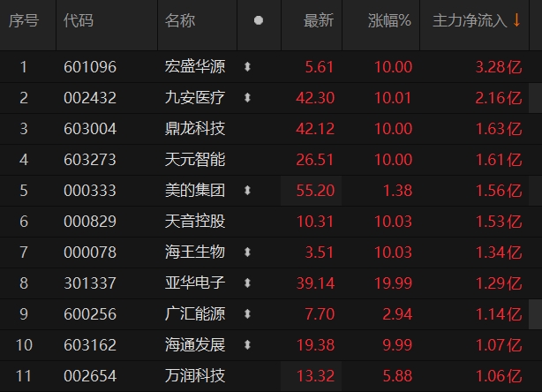Click the marker icon beside 海通发展

tap(247, 344)
